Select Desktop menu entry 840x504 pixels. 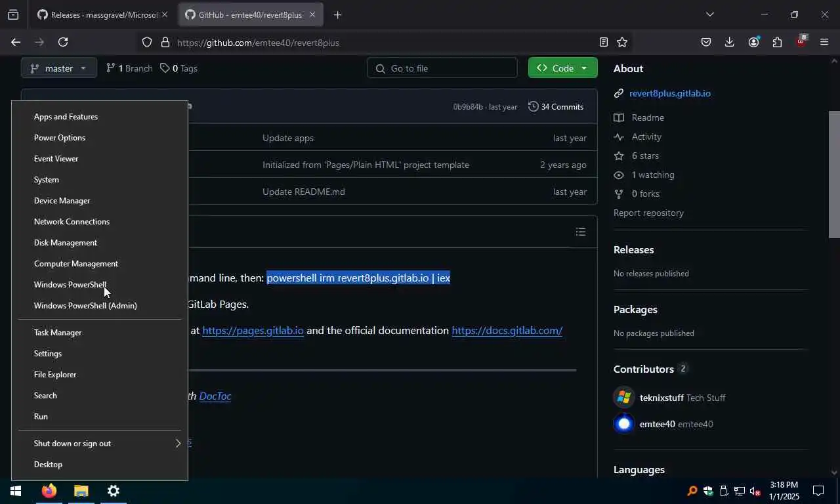click(x=99, y=465)
